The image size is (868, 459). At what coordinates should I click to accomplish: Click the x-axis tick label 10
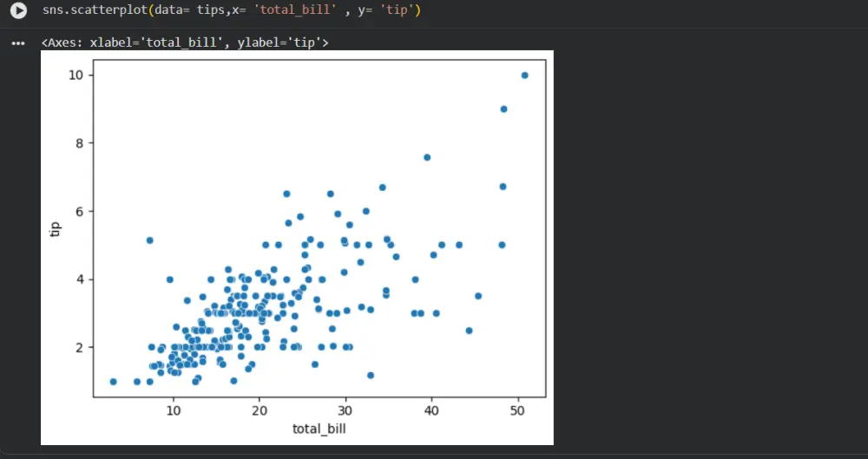pos(174,410)
